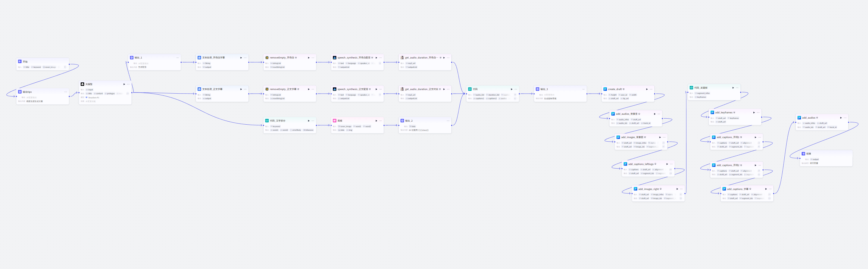Click the 结束 end node icon

804,153
